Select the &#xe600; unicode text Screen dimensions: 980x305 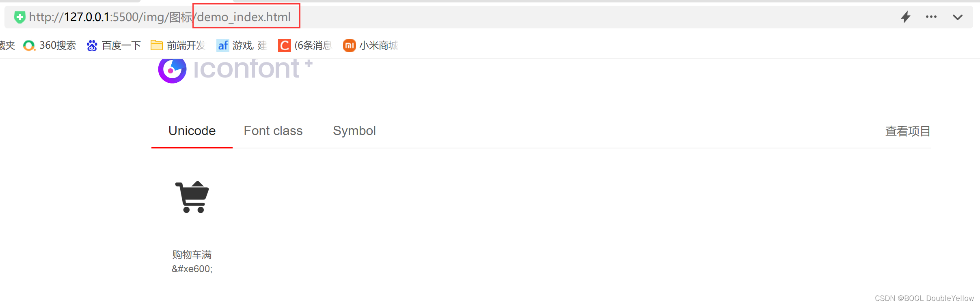[x=192, y=268]
